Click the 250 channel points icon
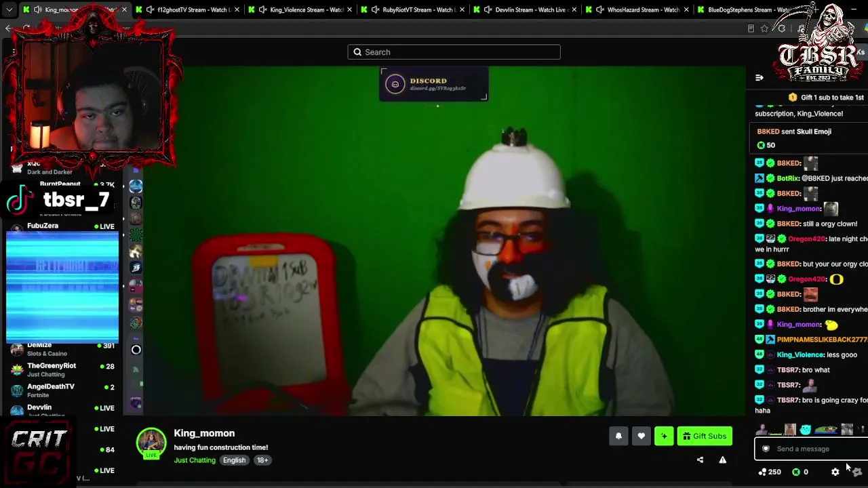 [763, 472]
